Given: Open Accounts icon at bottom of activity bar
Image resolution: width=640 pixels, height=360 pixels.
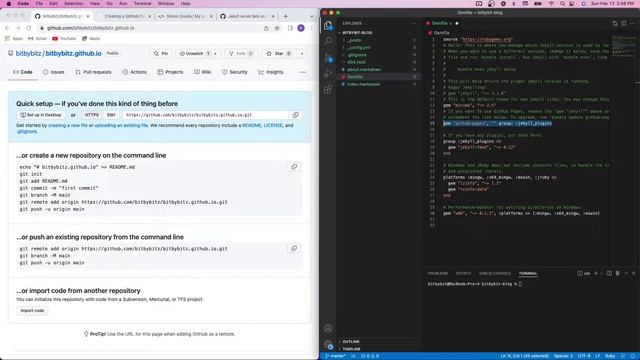Looking at the screenshot, I should coord(328,329).
